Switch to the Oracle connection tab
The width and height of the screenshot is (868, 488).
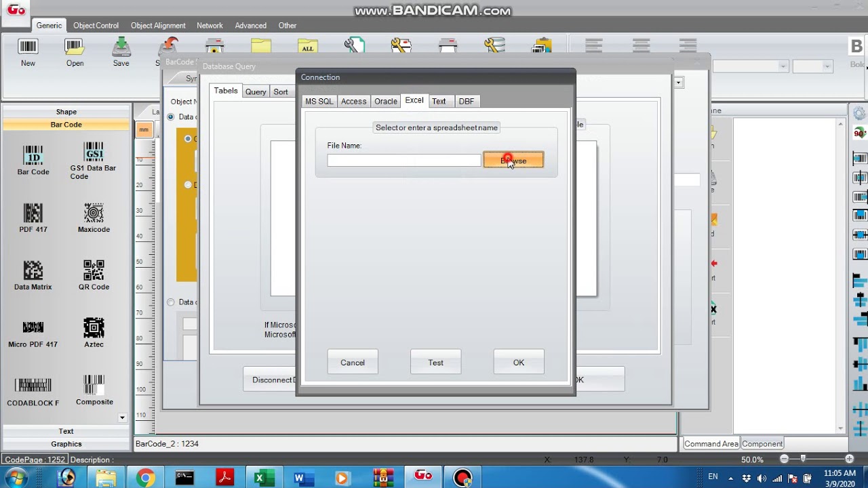(385, 101)
